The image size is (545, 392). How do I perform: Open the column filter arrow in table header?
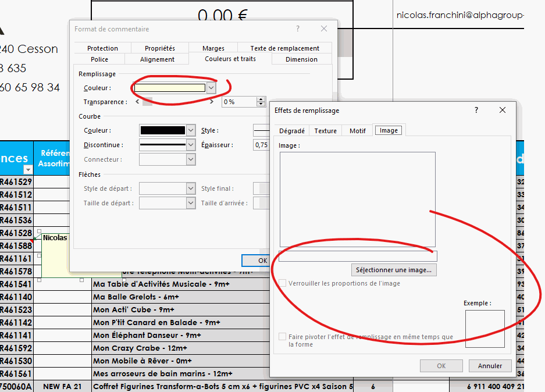(x=27, y=169)
